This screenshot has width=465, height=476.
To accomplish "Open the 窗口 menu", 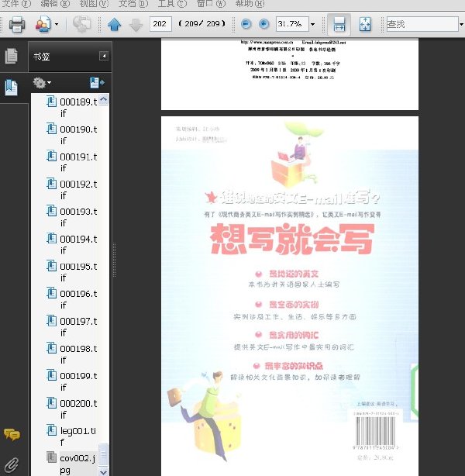I will pyautogui.click(x=211, y=4).
